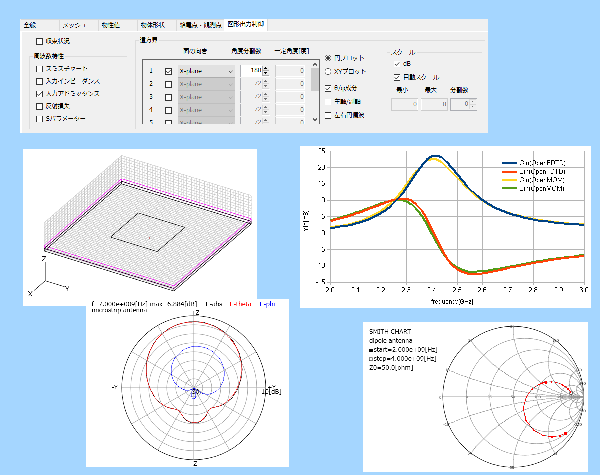
Task: Toggle the 入力アドミッタンス checkbox
Action: tap(39, 93)
